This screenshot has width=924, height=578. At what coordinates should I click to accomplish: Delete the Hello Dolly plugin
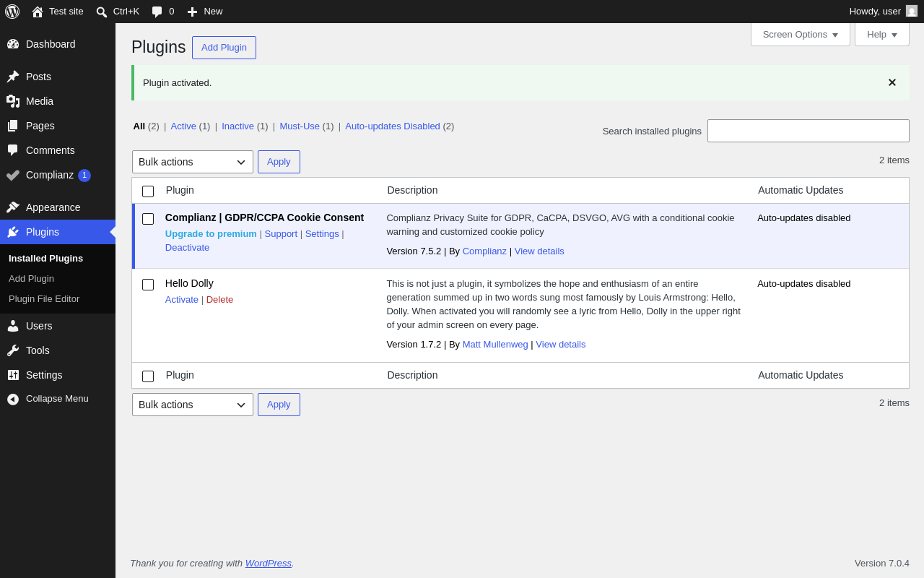tap(219, 299)
